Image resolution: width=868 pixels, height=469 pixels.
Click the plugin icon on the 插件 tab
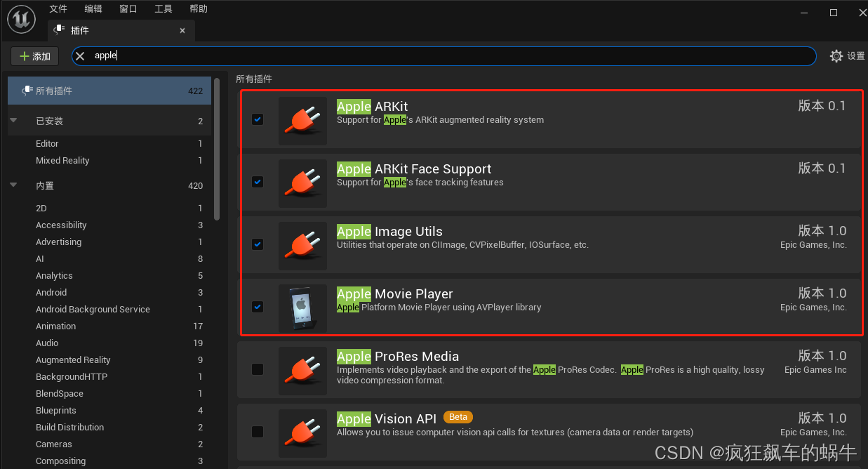pyautogui.click(x=60, y=30)
